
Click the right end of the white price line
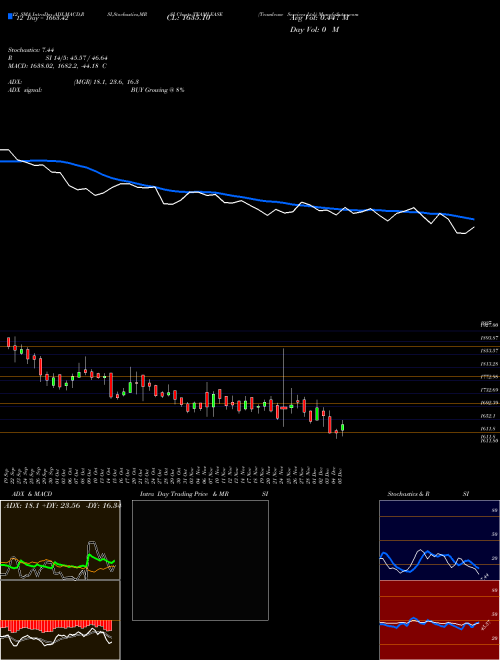click(473, 228)
